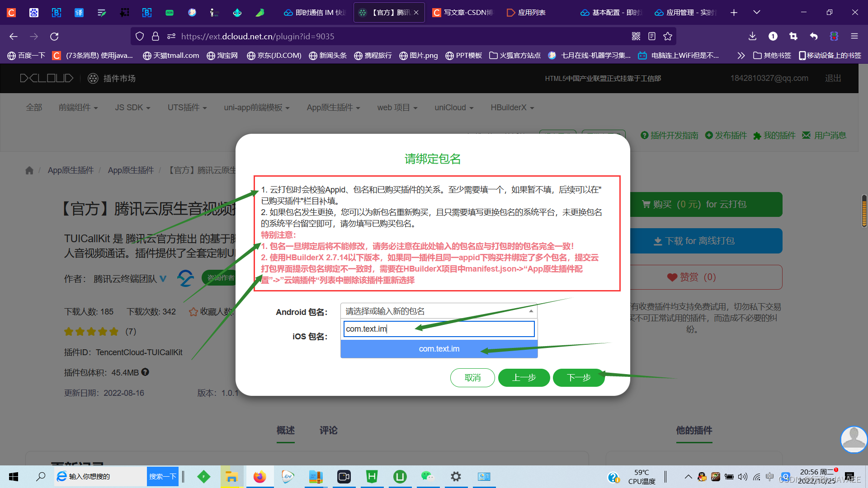Choose com.text.im from dropdown list
The image size is (868, 488).
(x=439, y=349)
